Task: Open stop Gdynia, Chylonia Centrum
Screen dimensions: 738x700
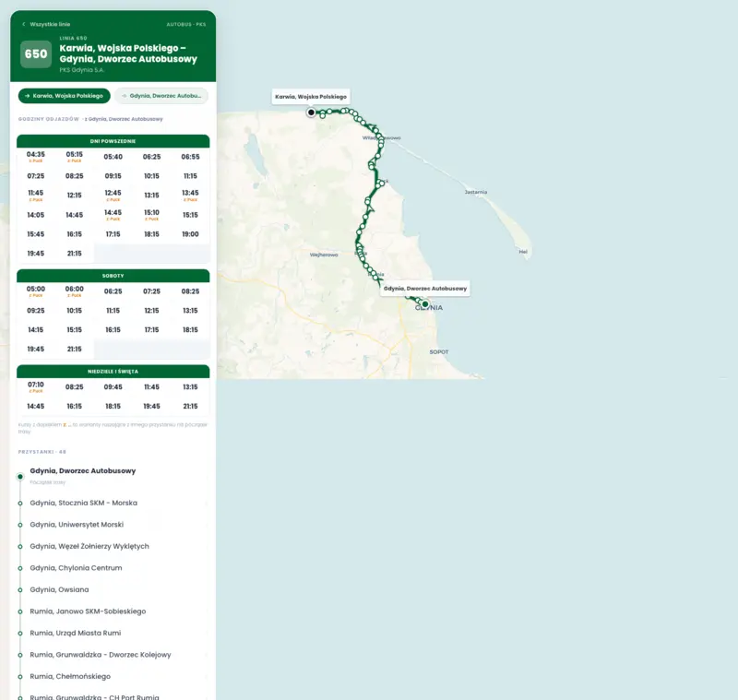Action: pos(76,568)
